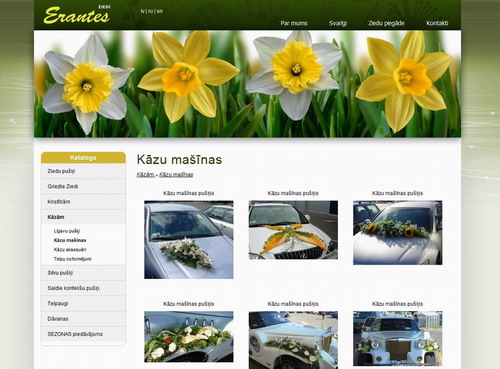Screen dimensions: 500x369
Task: Open Telpu noformējumi subcategory
Action: tap(72, 259)
